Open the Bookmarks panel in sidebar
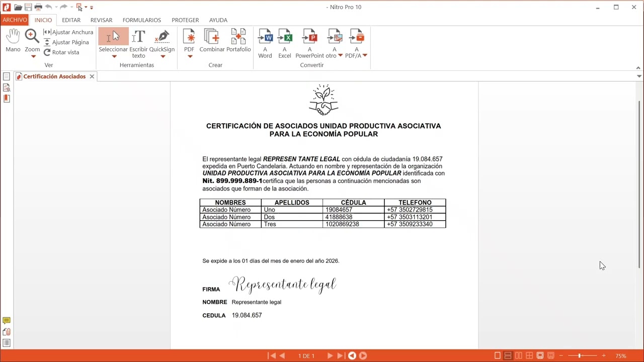Image resolution: width=644 pixels, height=362 pixels. [x=7, y=99]
